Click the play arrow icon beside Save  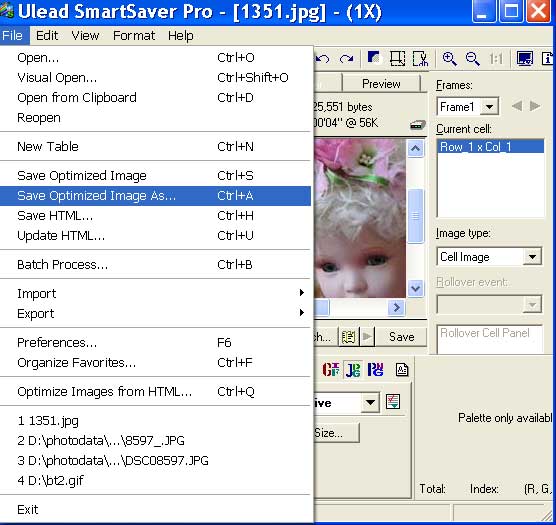tap(367, 336)
